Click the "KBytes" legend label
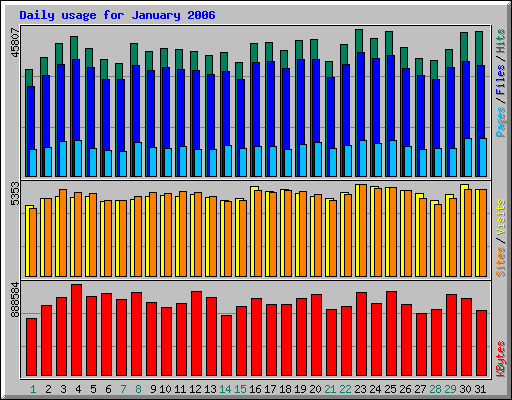The image size is (512, 400). pos(501,359)
